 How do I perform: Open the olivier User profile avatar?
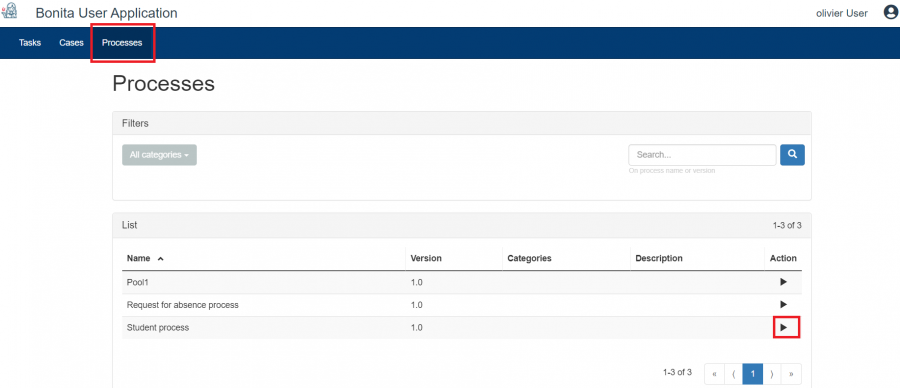pyautogui.click(x=890, y=13)
